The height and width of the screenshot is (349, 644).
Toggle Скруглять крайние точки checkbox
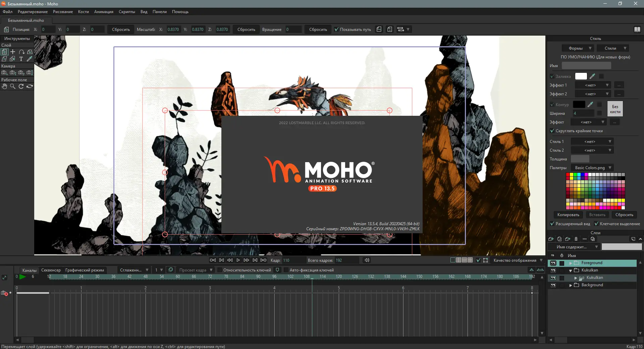tap(552, 131)
